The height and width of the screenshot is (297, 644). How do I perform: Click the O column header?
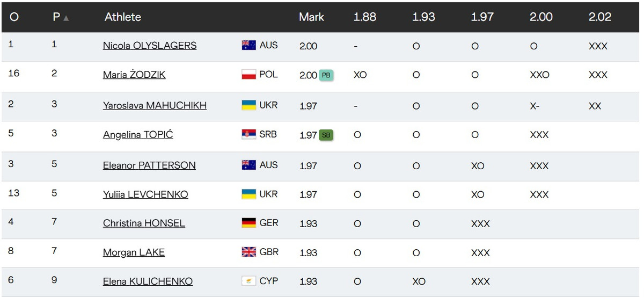tap(14, 17)
